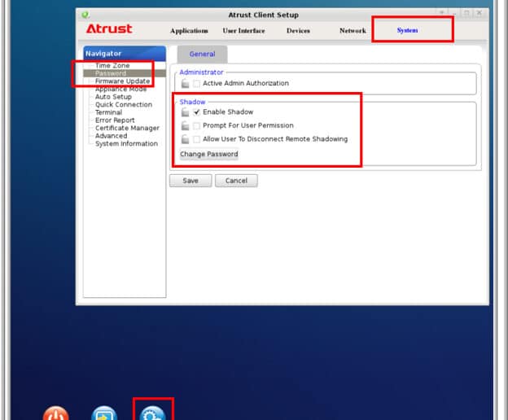Click the Cancel button
The width and height of the screenshot is (508, 420).
[236, 181]
